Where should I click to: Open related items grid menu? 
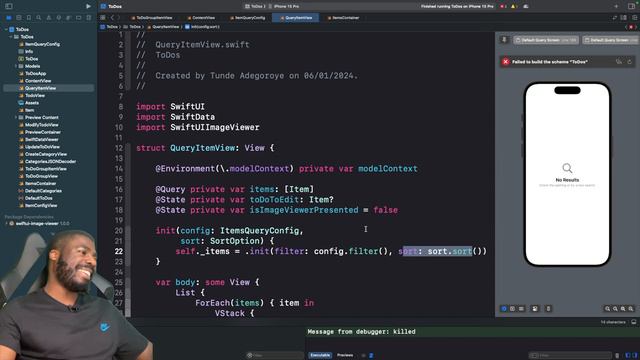tap(103, 18)
